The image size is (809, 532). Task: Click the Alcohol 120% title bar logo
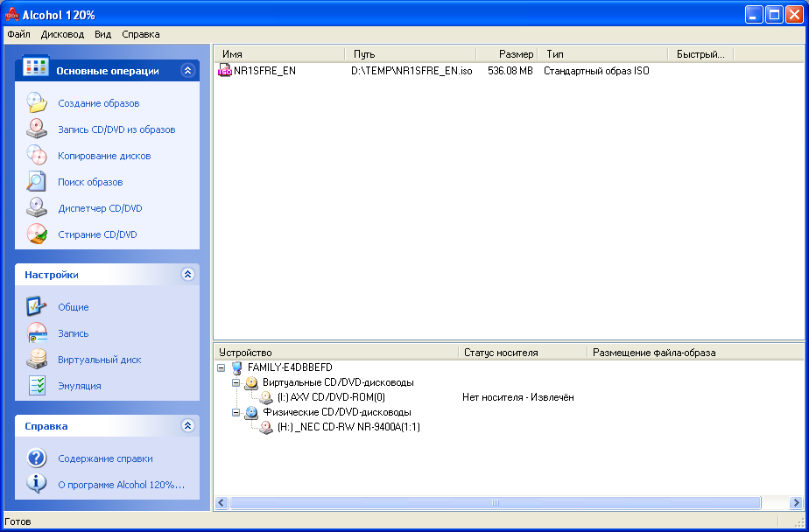pyautogui.click(x=12, y=15)
